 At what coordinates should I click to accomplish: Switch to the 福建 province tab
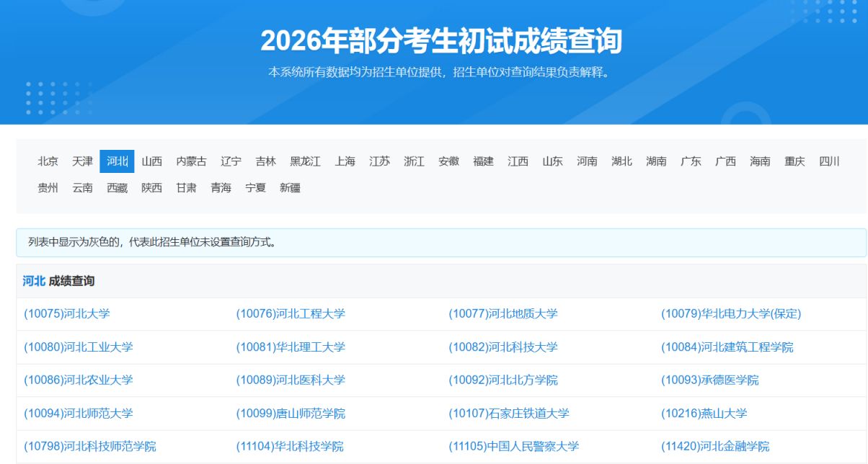pos(484,161)
